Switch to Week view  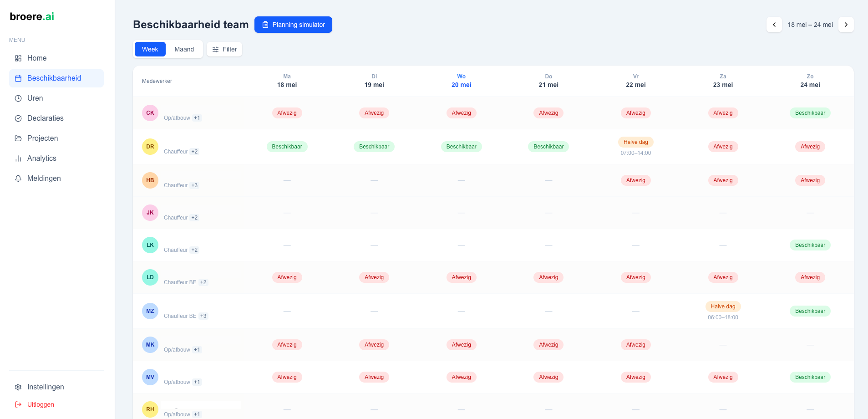pyautogui.click(x=150, y=49)
